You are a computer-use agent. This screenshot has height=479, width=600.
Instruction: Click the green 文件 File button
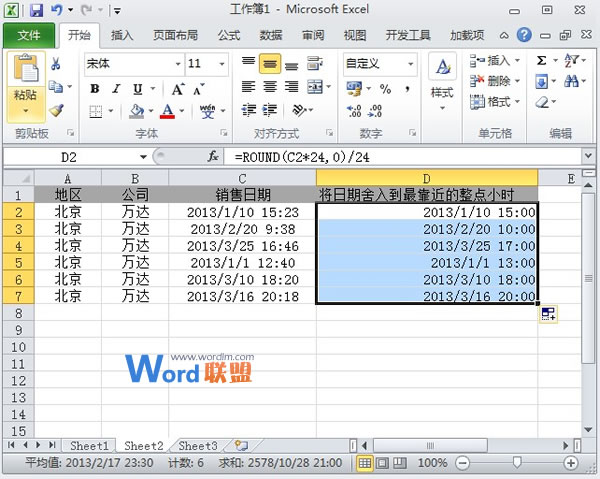tap(29, 35)
